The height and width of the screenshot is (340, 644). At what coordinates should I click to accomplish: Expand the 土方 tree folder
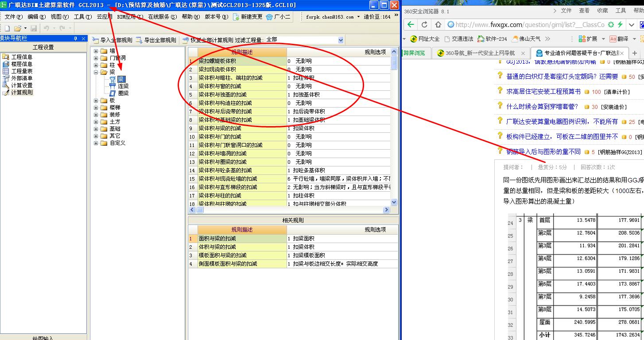click(96, 122)
